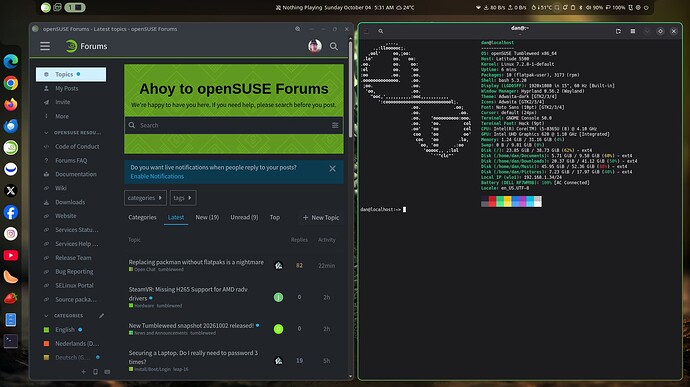Open keyboard shortcuts icon in sidebar footer
This screenshot has width=690, height=387.
pyautogui.click(x=107, y=372)
